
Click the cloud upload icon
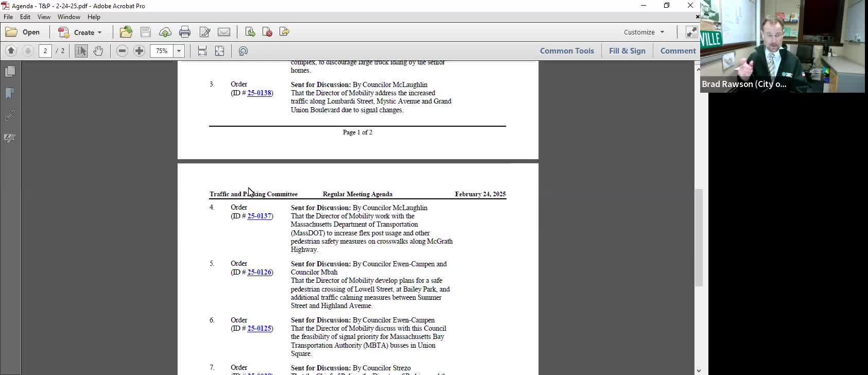[x=165, y=32]
